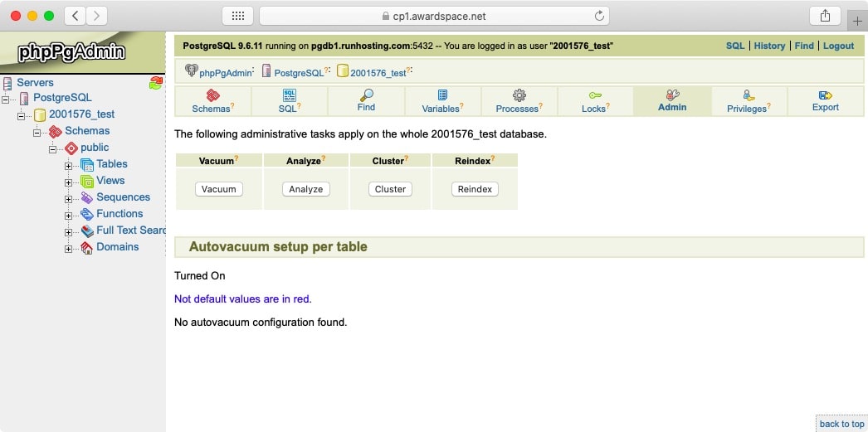Click the Reindex button
Image resolution: width=868 pixels, height=432 pixels.
point(475,189)
